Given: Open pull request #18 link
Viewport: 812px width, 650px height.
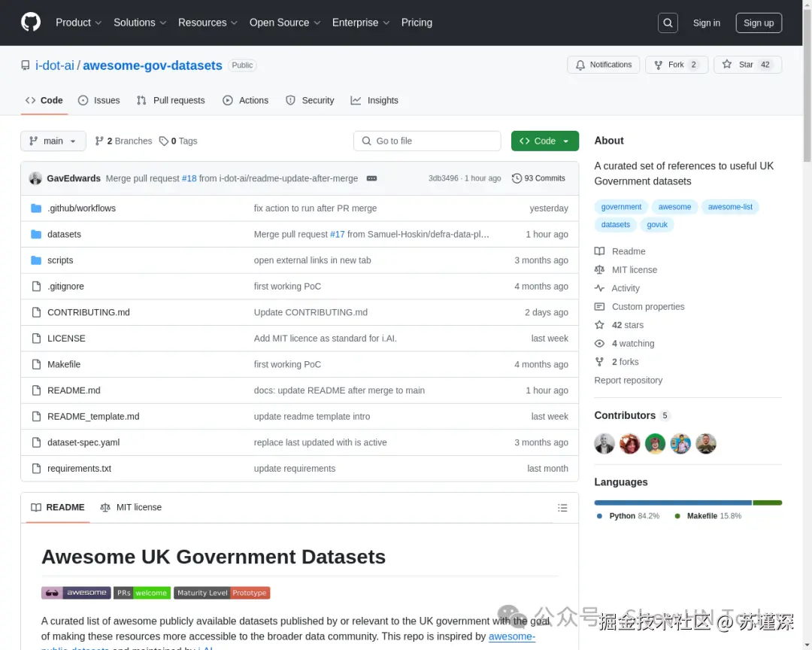Looking at the screenshot, I should point(189,178).
